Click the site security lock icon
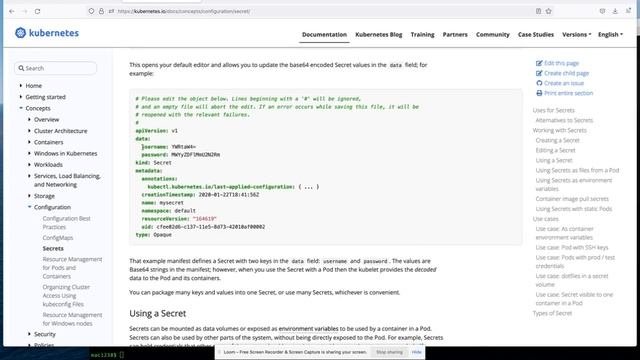640x360 pixels. 101,11
